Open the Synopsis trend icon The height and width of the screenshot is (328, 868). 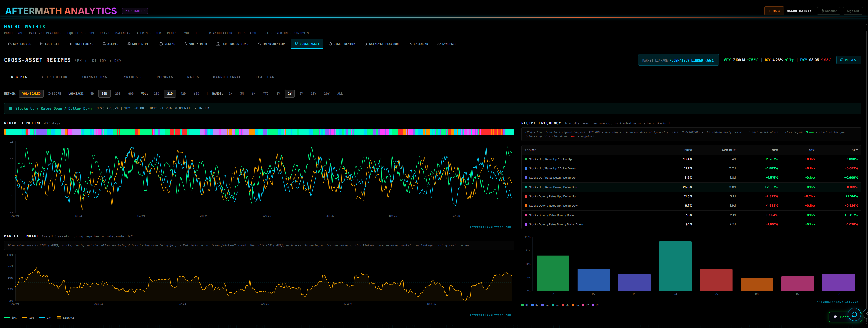pyautogui.click(x=439, y=44)
